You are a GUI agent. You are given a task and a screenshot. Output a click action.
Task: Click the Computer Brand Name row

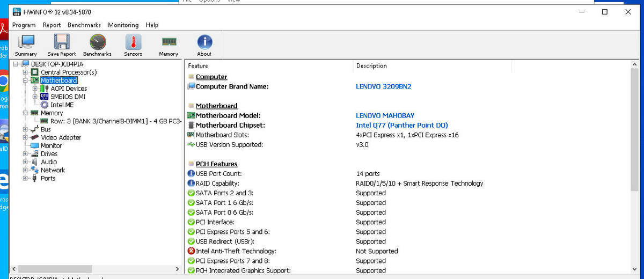coord(408,86)
